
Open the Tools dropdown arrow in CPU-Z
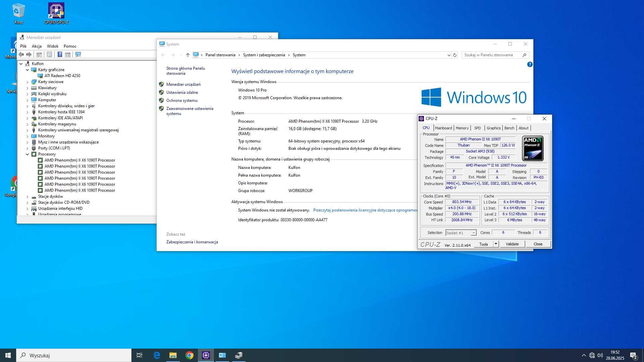coord(496,244)
